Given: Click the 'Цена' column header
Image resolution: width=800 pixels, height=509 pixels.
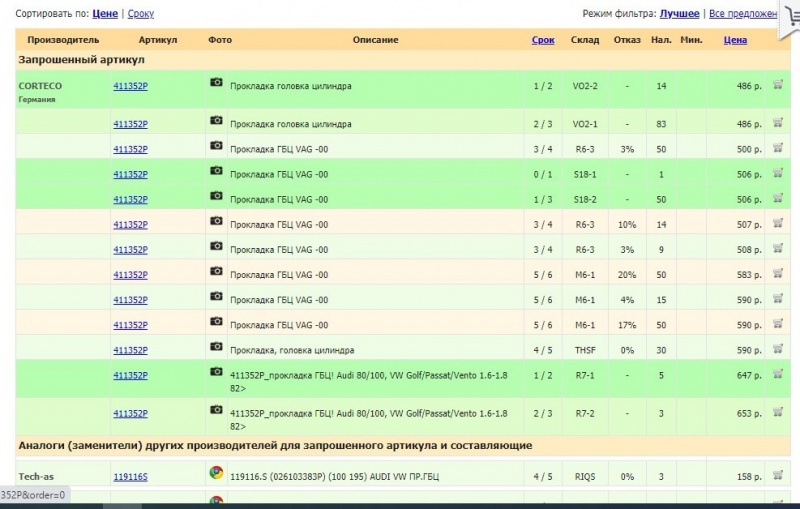Looking at the screenshot, I should tap(735, 40).
